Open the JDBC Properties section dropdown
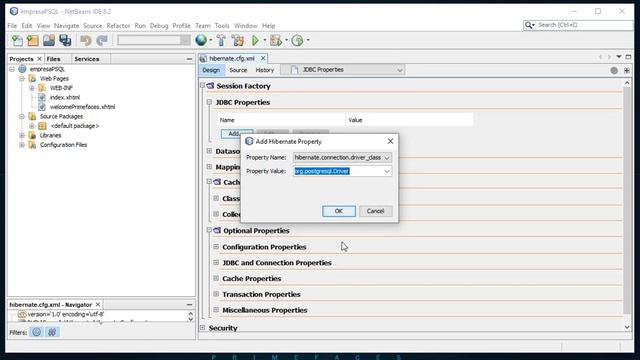This screenshot has width=640, height=360. [x=400, y=70]
